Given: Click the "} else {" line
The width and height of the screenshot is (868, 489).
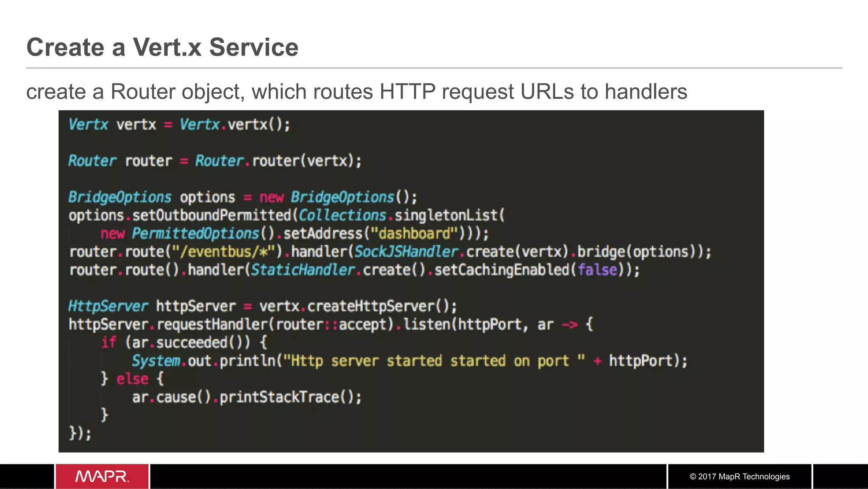Looking at the screenshot, I should pos(132,379).
